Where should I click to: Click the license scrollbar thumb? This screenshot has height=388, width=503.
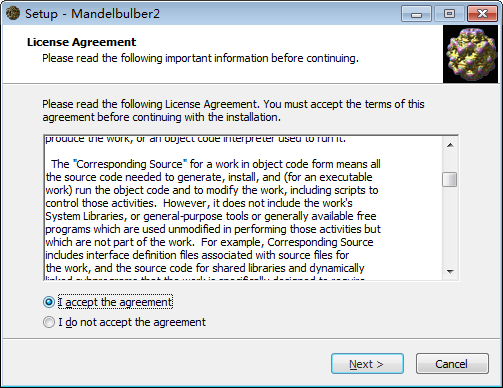[x=450, y=180]
